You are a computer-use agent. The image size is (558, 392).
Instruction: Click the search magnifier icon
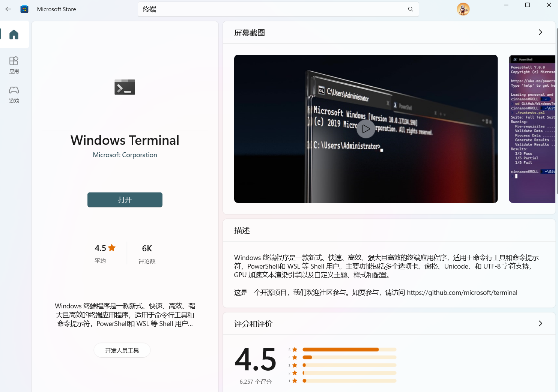[x=411, y=9]
